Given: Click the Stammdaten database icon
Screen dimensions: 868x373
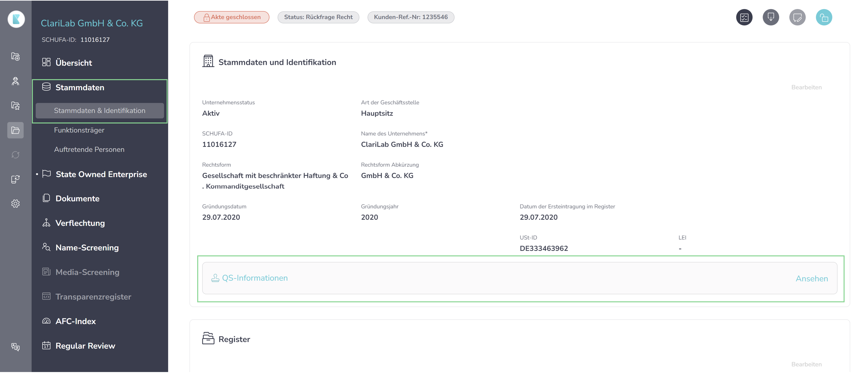Looking at the screenshot, I should pyautogui.click(x=46, y=87).
